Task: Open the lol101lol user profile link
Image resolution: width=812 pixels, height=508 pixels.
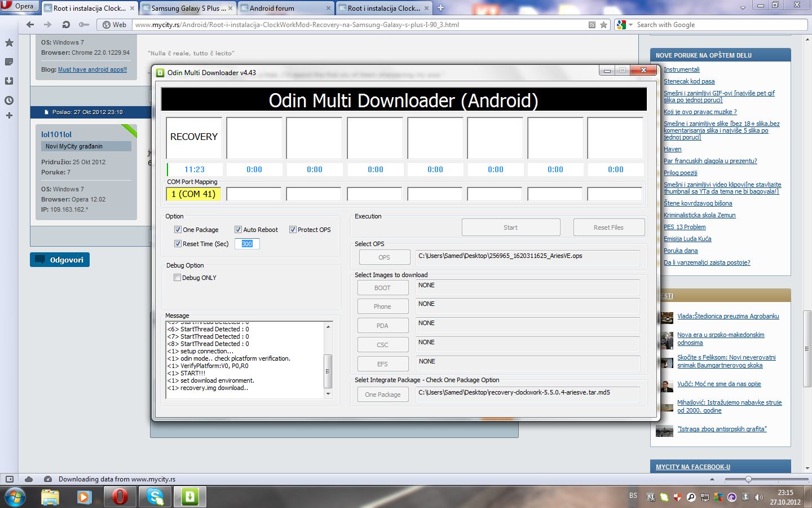Action: 56,134
